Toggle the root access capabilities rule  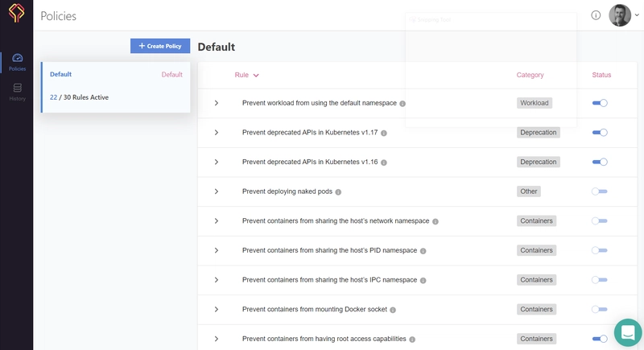[x=600, y=339]
